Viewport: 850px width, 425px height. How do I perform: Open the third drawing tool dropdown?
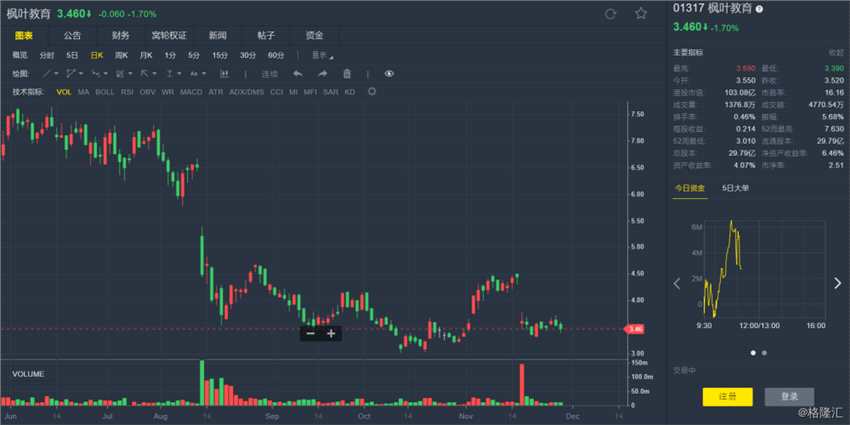pyautogui.click(x=105, y=74)
